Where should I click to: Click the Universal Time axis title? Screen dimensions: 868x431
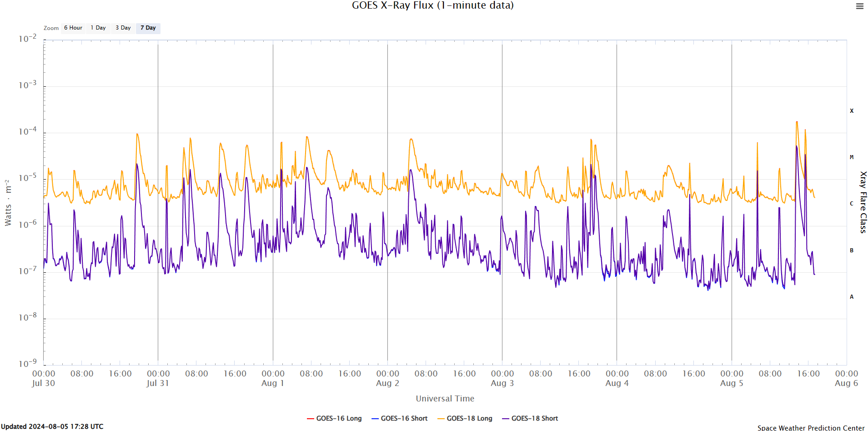coord(445,398)
